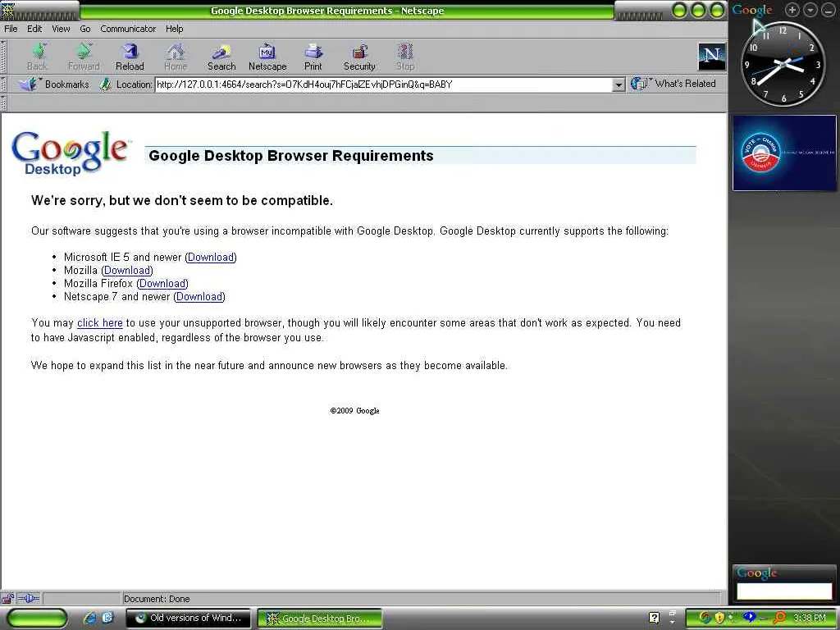Screen dimensions: 840x630
Task: Open the Communicator menu
Action: [x=128, y=29]
